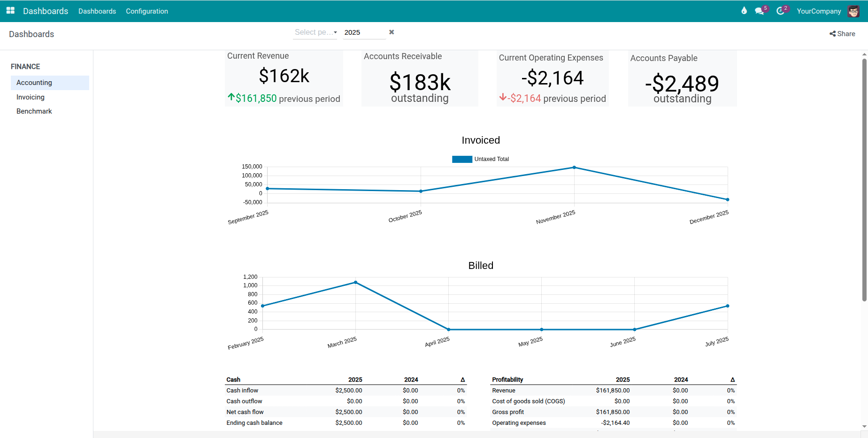The width and height of the screenshot is (868, 438).
Task: Click YourCompany in the top bar
Action: click(x=819, y=11)
